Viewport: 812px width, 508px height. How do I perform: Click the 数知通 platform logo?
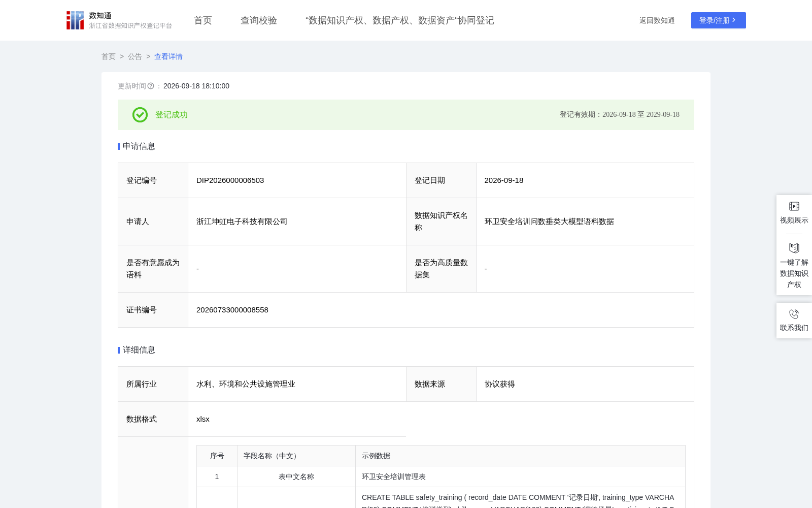119,20
